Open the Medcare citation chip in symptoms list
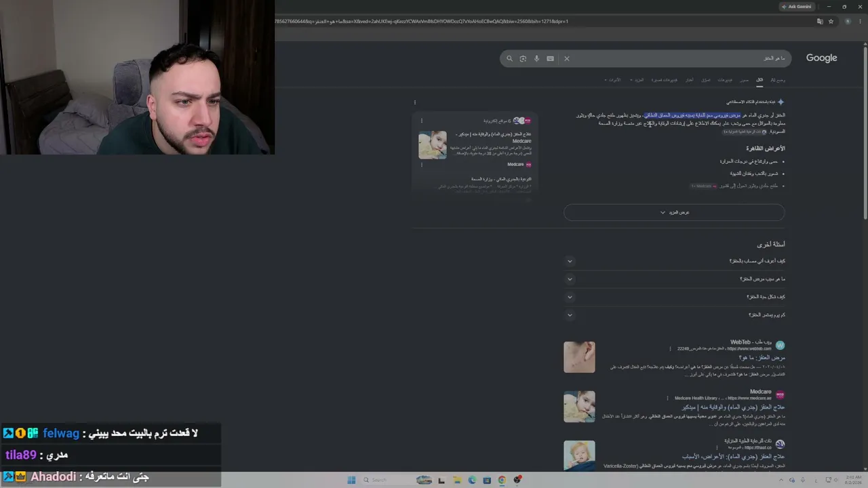The width and height of the screenshot is (868, 488). [x=705, y=186]
